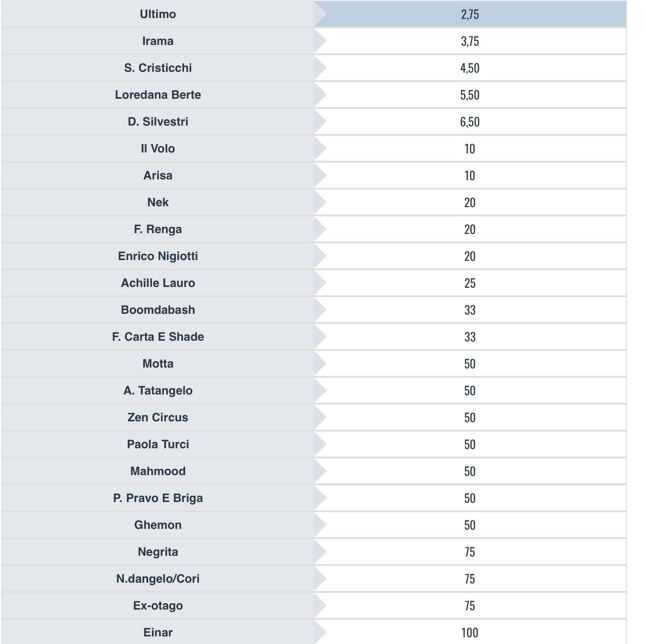Screen dimensions: 645x644
Task: Select the Ex-otago name cell
Action: point(158,606)
